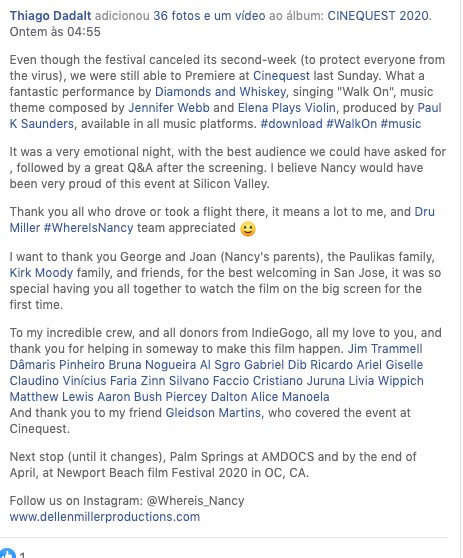Open the CINEQUEST 2020 album
463x558 pixels.
coord(378,16)
